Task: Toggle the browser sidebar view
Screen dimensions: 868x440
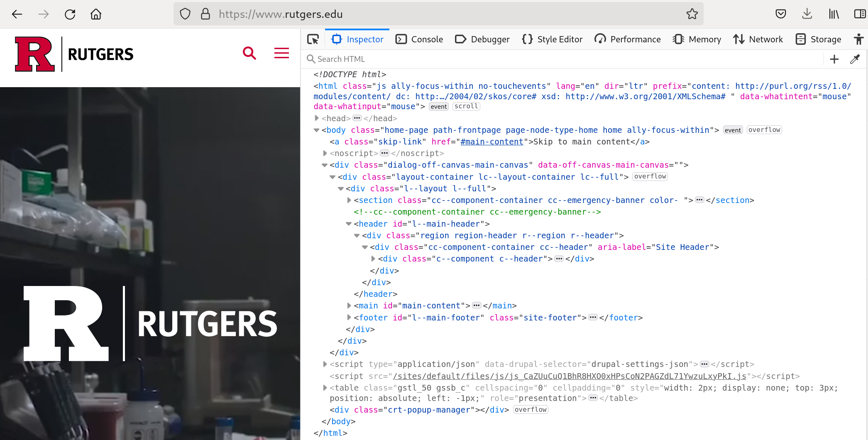Action: [860, 14]
